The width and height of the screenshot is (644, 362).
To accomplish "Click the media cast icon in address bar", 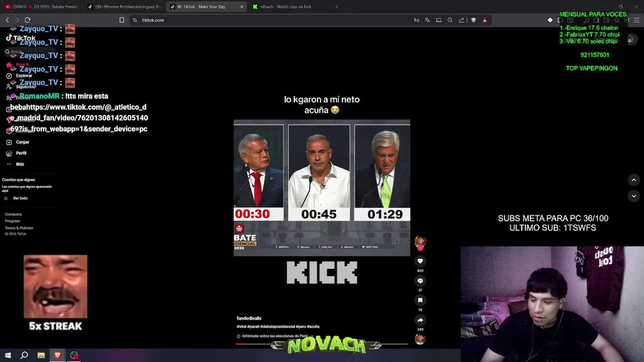I will coord(439,20).
